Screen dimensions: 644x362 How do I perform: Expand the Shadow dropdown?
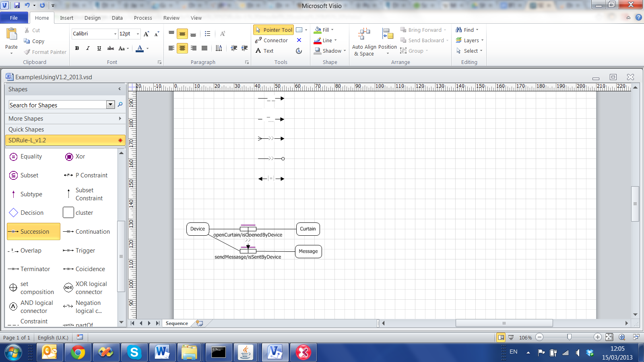point(345,51)
